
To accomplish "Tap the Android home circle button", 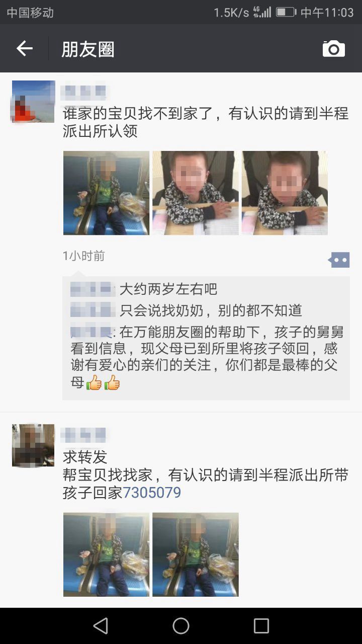I will coord(181,626).
